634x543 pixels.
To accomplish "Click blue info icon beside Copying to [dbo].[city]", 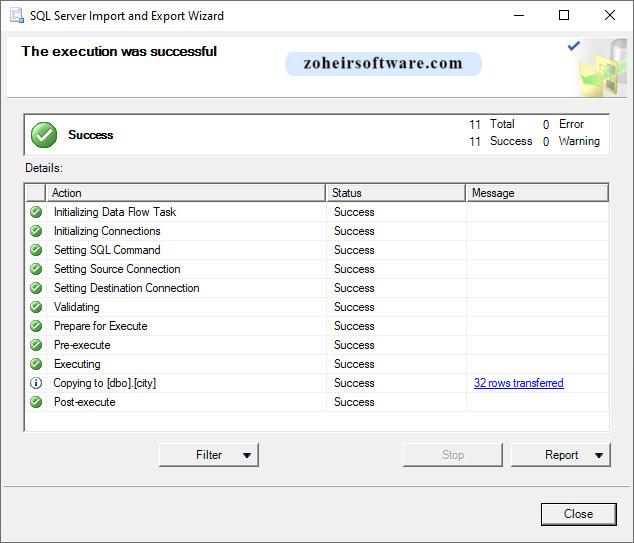I will (x=36, y=383).
